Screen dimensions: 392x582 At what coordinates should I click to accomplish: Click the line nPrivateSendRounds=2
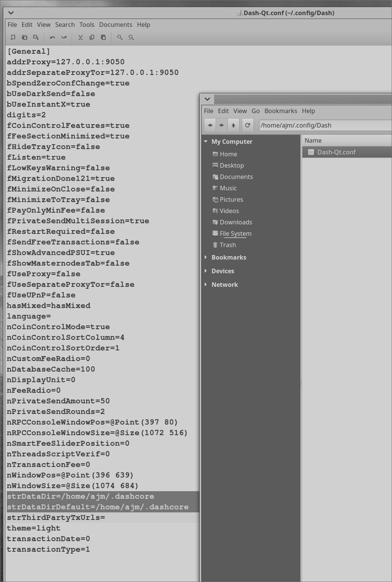56,412
